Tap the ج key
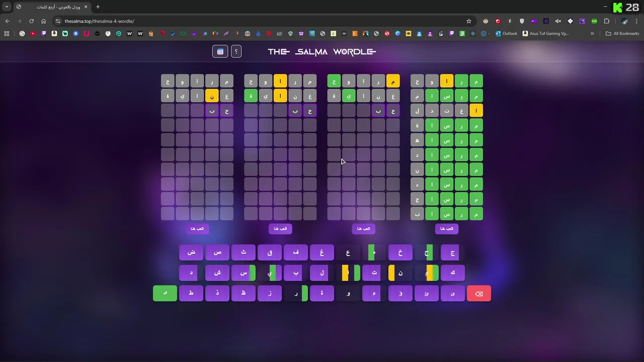The height and width of the screenshot is (362, 644). 453,252
